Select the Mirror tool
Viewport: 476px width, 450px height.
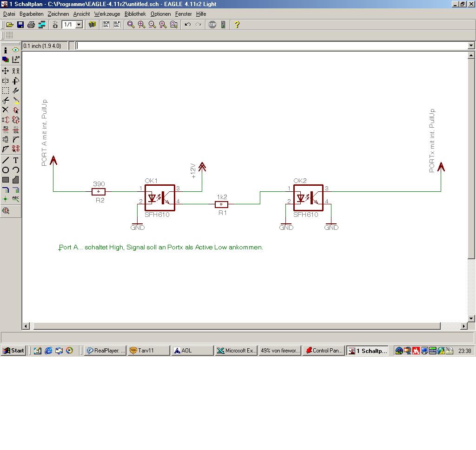click(6, 81)
